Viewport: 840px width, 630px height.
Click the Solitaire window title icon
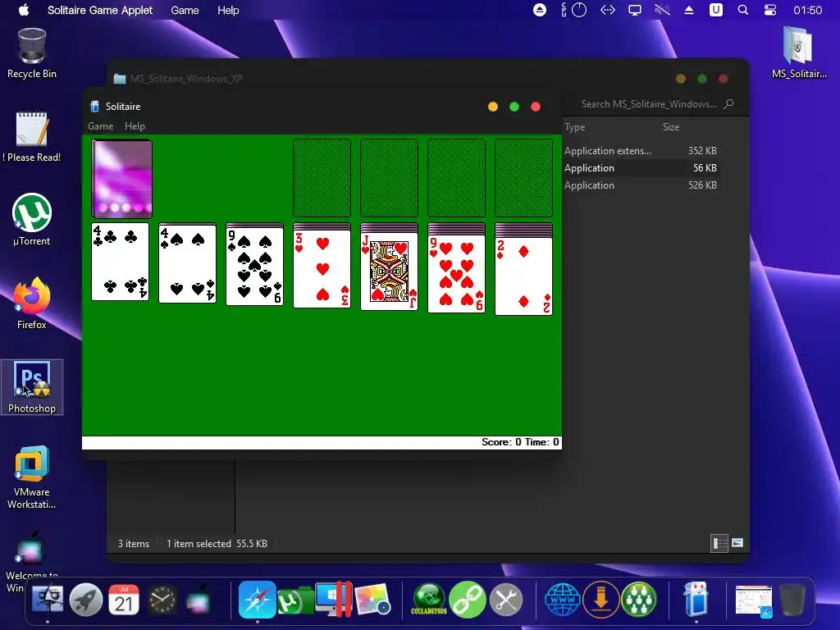point(94,106)
